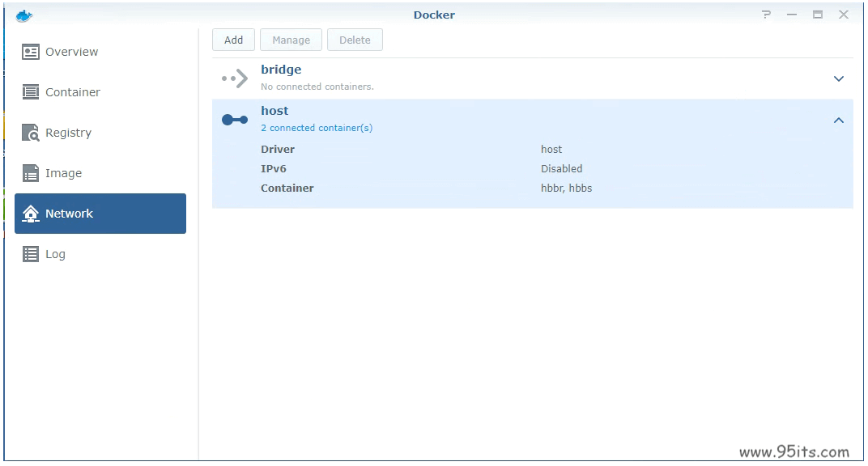Click the Docker whale logo icon
Viewport: 868px width, 466px height.
(x=24, y=15)
